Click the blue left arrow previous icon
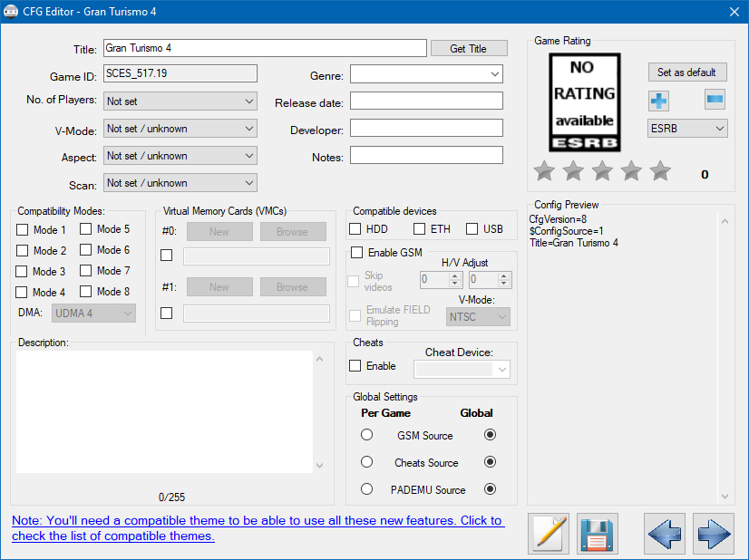749x560 pixels. point(665,533)
